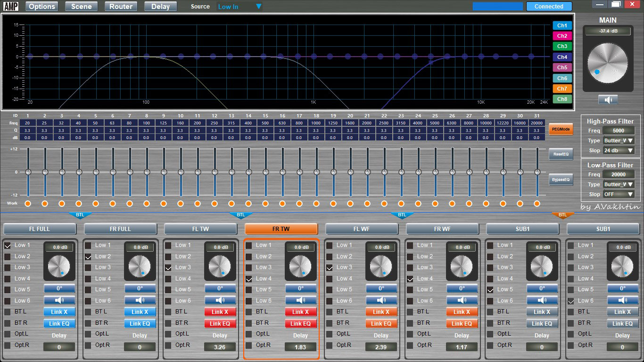Viewport: 644px width, 362px height.
Task: Open the Delay menu
Action: [160, 7]
